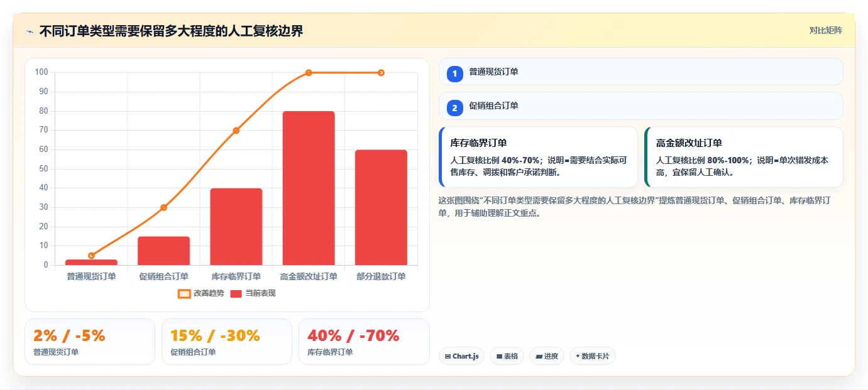Click the 数据卡片 tag chip
The height and width of the screenshot is (390, 868).
pyautogui.click(x=592, y=356)
